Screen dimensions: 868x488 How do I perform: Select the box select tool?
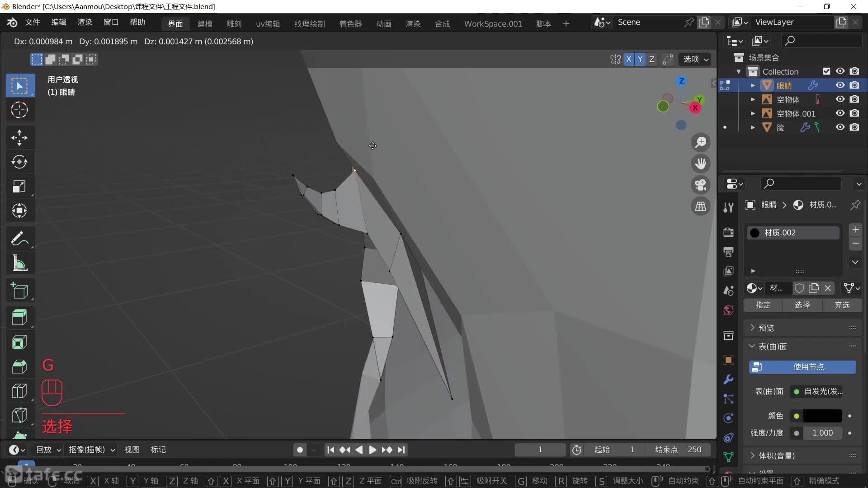(19, 85)
